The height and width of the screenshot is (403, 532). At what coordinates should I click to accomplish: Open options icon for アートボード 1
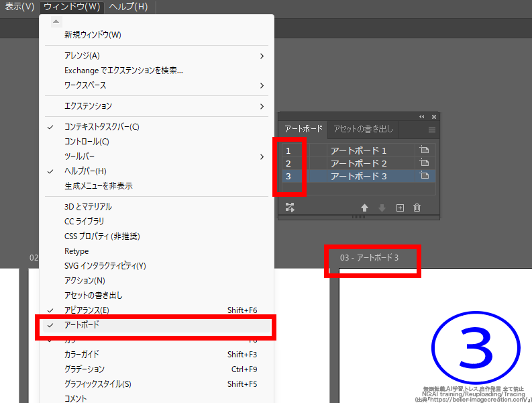(x=423, y=150)
